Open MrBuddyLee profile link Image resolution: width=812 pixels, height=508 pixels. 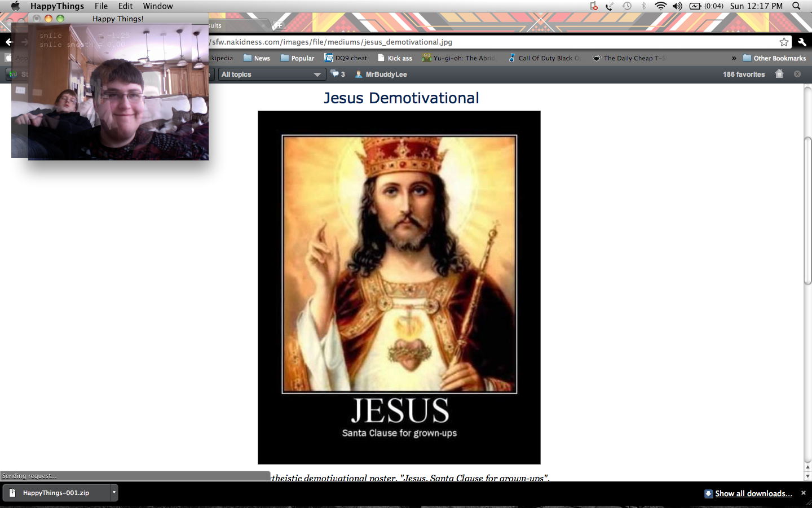pyautogui.click(x=386, y=75)
